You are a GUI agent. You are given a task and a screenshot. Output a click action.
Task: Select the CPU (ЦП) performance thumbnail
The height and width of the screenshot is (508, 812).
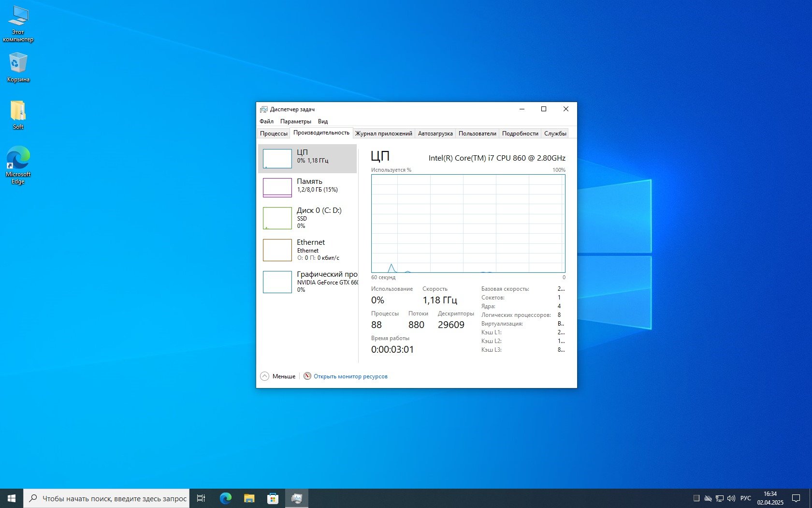pyautogui.click(x=307, y=159)
